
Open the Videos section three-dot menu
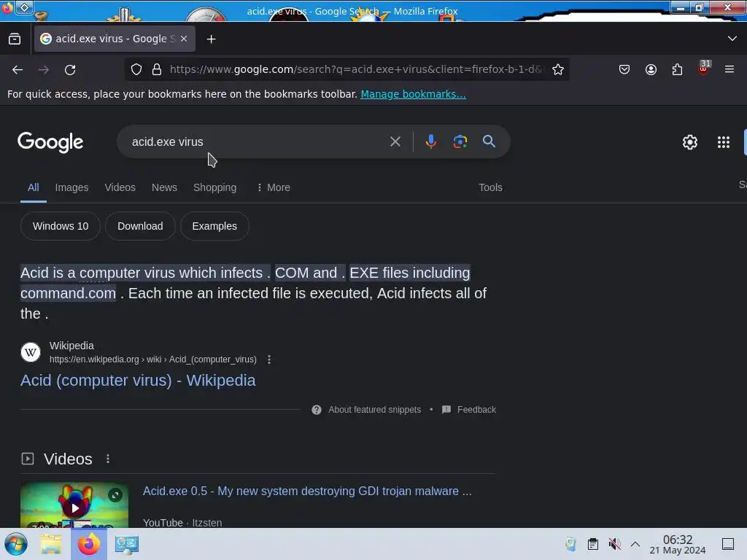(x=108, y=459)
